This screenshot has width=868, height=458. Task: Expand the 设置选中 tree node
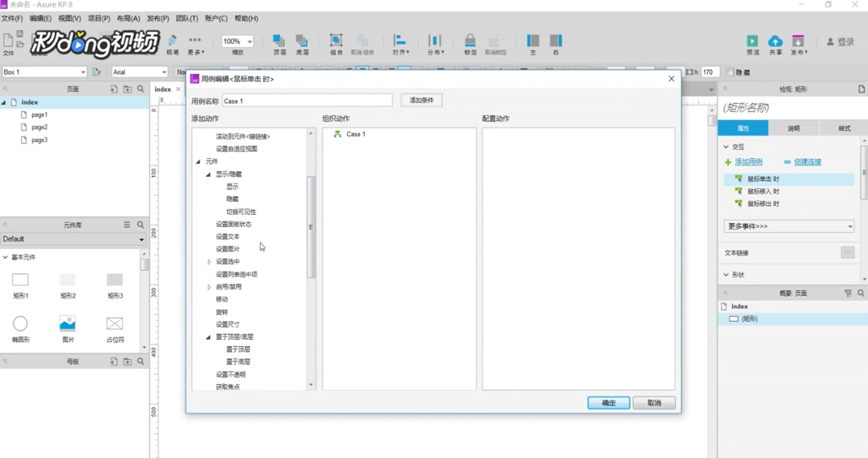(x=209, y=261)
